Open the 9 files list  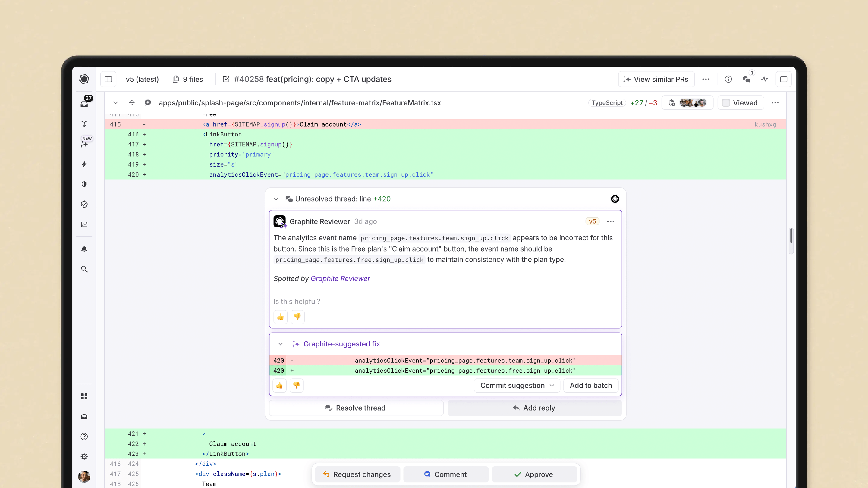pos(188,79)
